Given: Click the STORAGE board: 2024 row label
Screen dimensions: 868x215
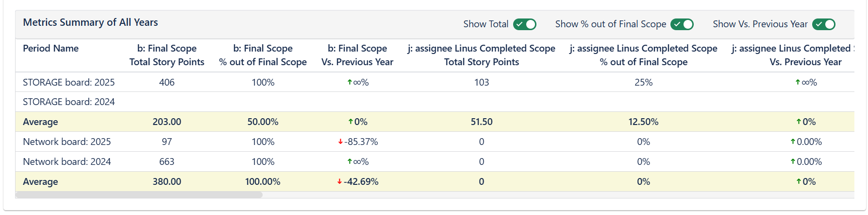Looking at the screenshot, I should [x=69, y=102].
